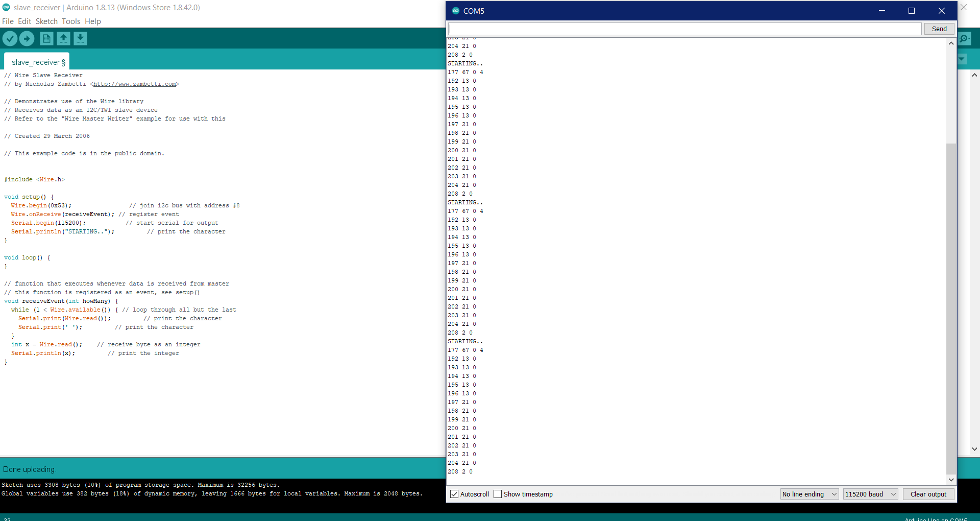The height and width of the screenshot is (521, 980).
Task: Click the Clear output button
Action: tap(928, 494)
